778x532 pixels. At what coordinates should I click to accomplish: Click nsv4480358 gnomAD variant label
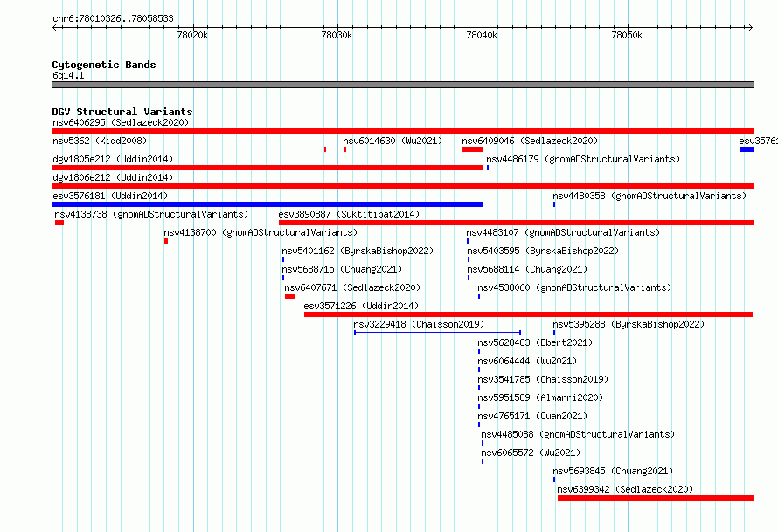click(649, 196)
